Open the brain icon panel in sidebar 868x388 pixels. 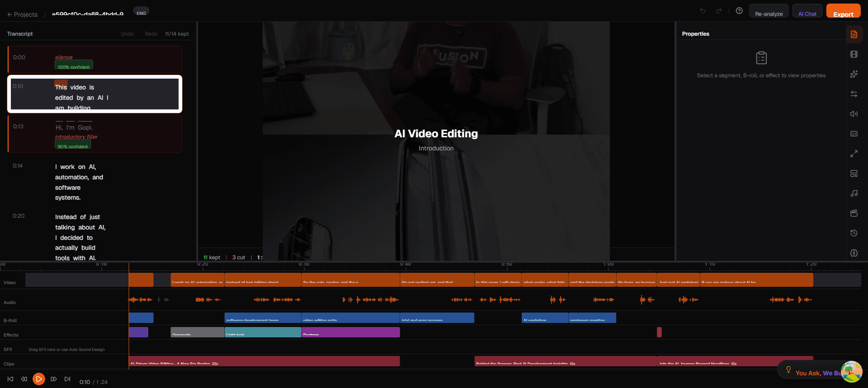[854, 253]
